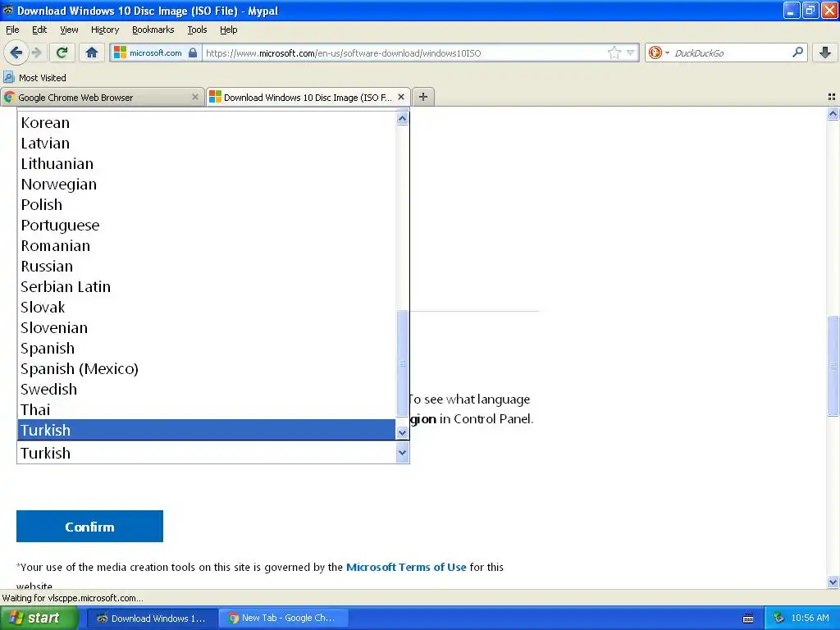Select Slovenian from the language list
Screen dimensions: 840x630
click(206, 328)
